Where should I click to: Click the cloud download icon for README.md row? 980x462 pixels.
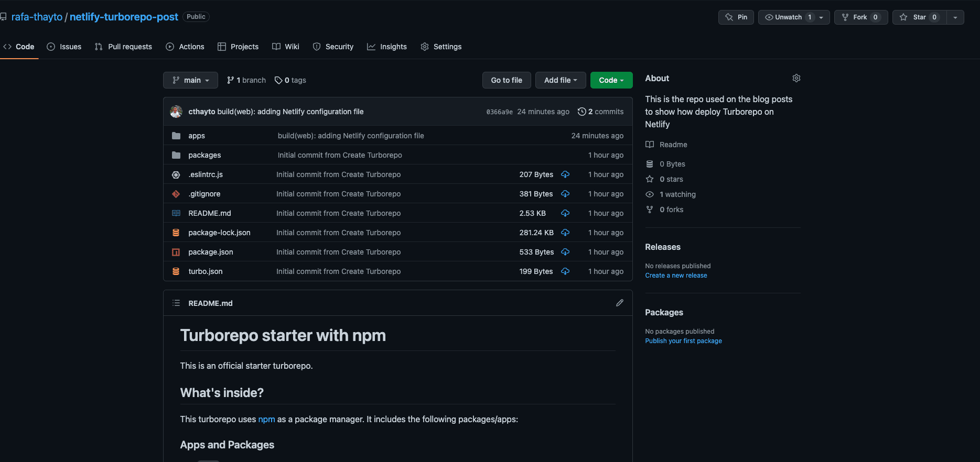565,213
